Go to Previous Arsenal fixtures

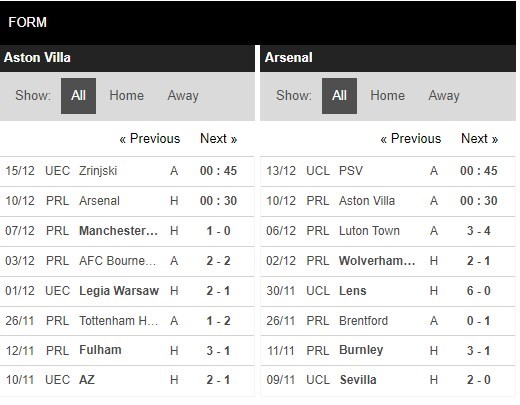coord(411,138)
